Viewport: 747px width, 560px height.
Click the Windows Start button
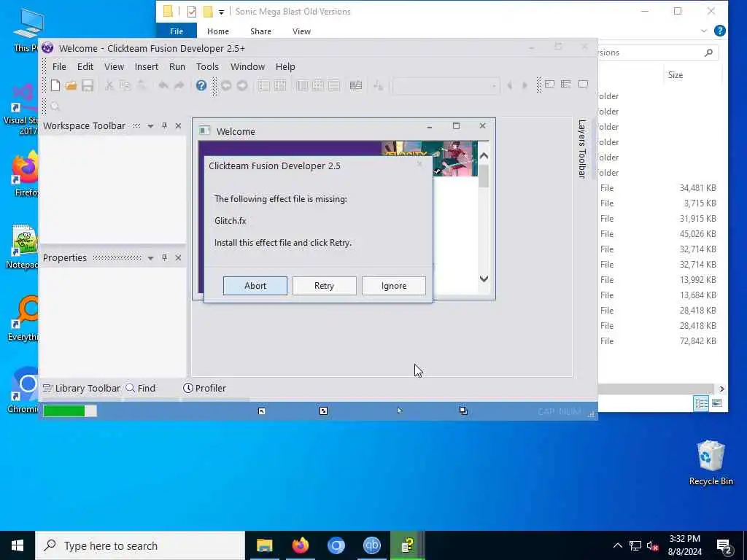point(18,545)
